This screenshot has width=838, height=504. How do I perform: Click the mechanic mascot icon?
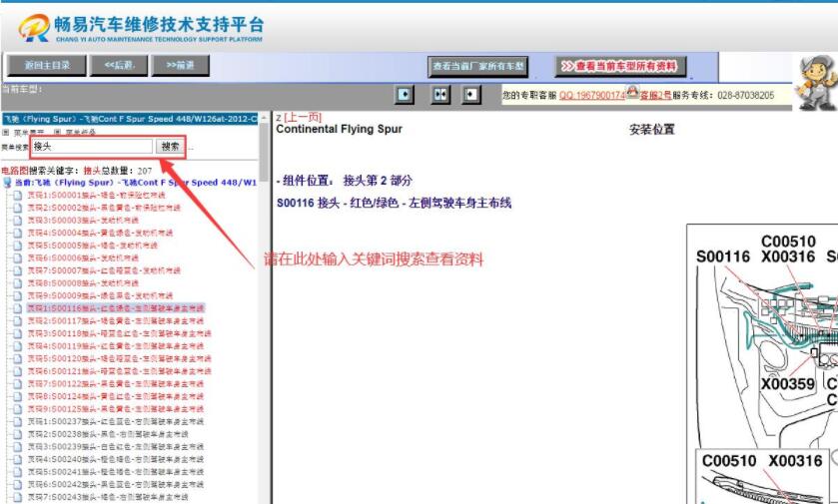click(815, 83)
